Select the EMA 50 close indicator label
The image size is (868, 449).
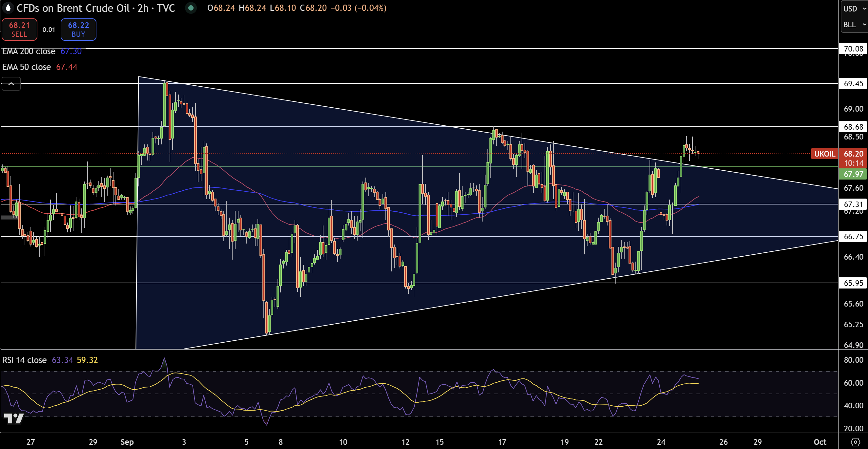pos(26,67)
